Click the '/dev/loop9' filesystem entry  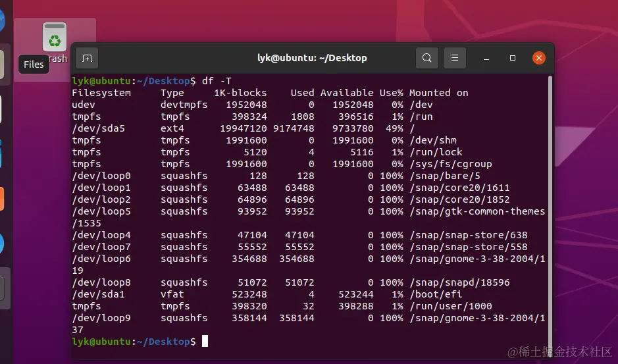pos(101,318)
